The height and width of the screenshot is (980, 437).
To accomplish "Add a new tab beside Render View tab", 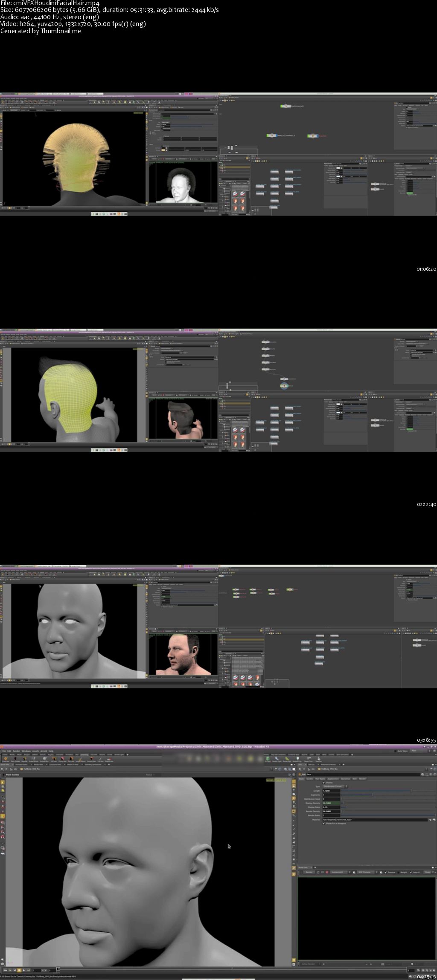I will click(x=315, y=867).
